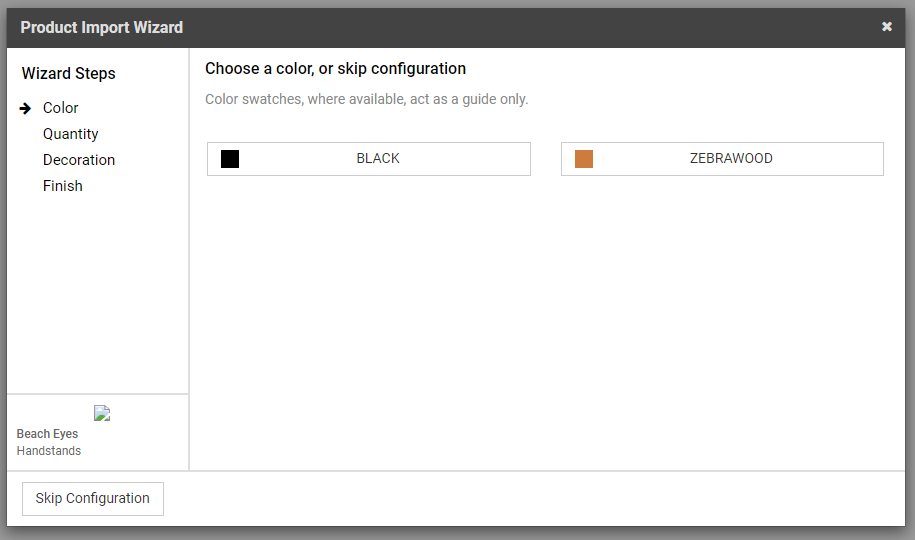Click the Wizard Steps heading
Screen dimensions: 915x540
click(x=69, y=74)
